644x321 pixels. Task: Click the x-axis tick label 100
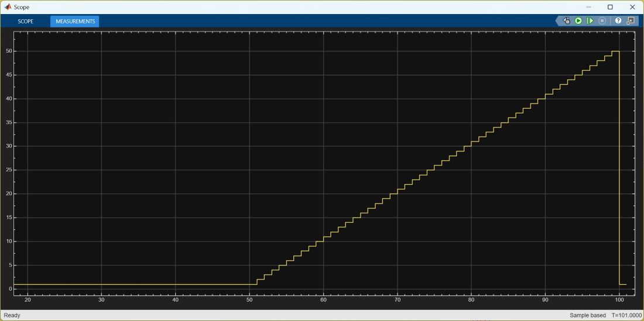pos(619,300)
